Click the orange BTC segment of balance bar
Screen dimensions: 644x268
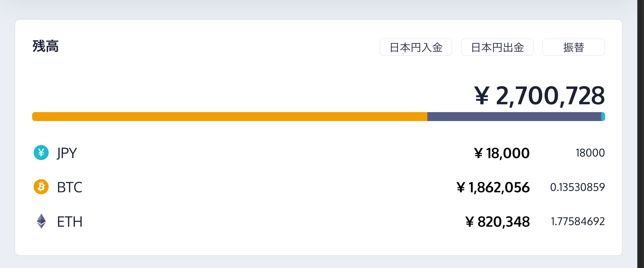click(x=229, y=117)
